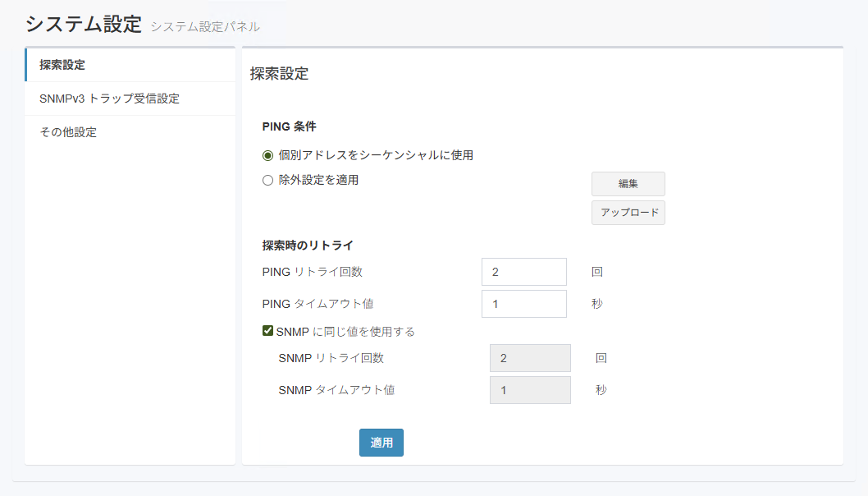Viewport: 868px width, 496px height.
Task: Click the システム設定パネル subtitle text
Action: coord(205,27)
